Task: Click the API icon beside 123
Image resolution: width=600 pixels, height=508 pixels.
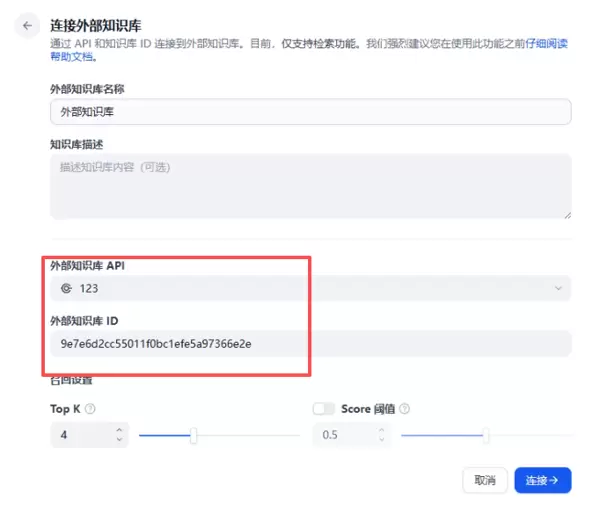Action: click(x=66, y=289)
